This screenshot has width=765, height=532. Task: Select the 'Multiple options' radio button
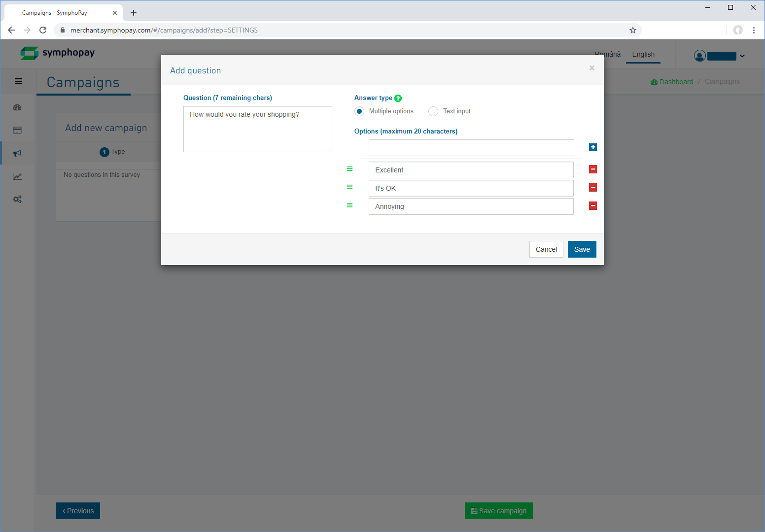click(359, 111)
